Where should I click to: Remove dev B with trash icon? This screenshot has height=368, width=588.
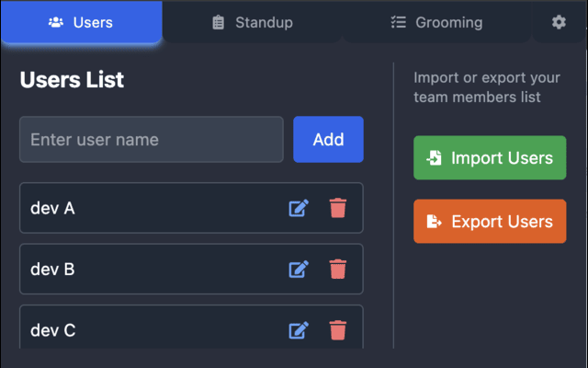pos(338,269)
